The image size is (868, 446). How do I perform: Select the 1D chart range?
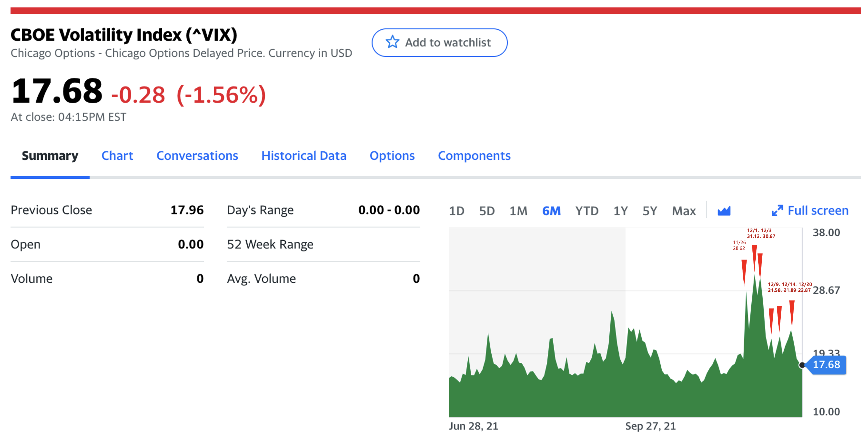(457, 211)
